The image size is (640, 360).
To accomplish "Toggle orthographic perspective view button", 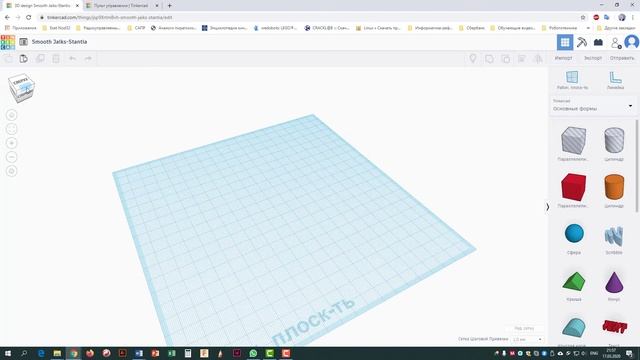I will [11, 171].
